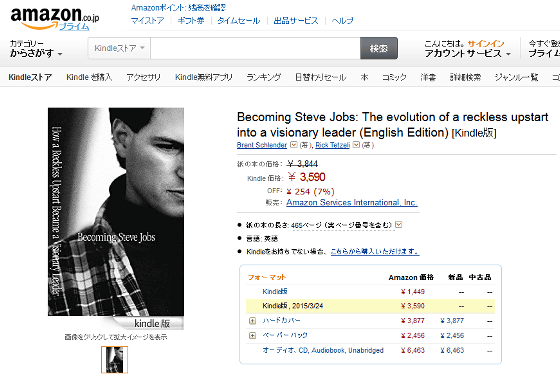
Task: Open the カテゴリーからさがす category menu
Action: click(x=36, y=49)
